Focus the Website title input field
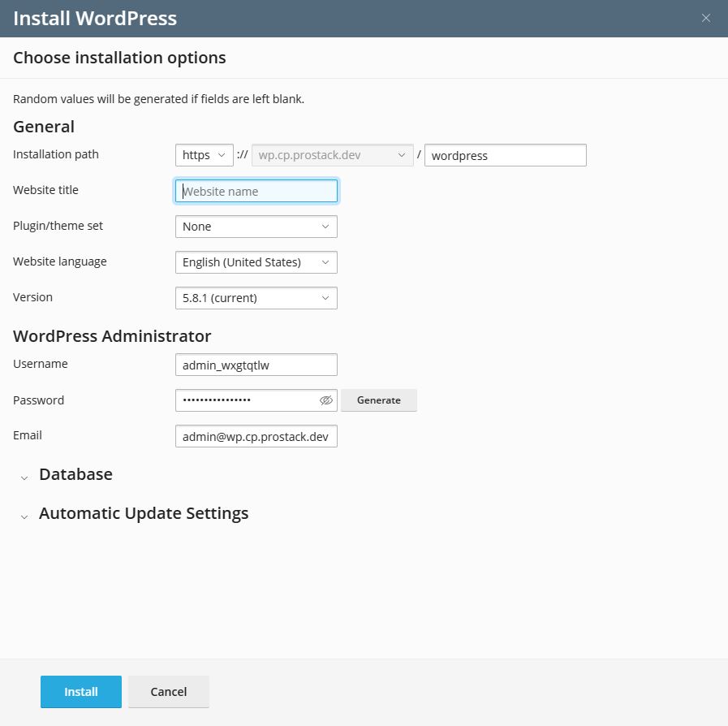 256,192
